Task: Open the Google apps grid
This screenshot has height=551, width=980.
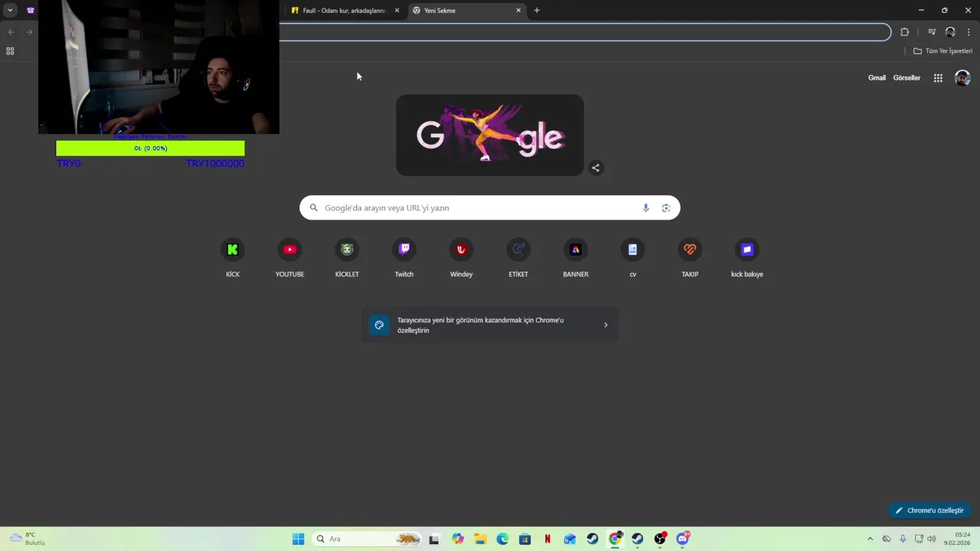Action: 938,78
